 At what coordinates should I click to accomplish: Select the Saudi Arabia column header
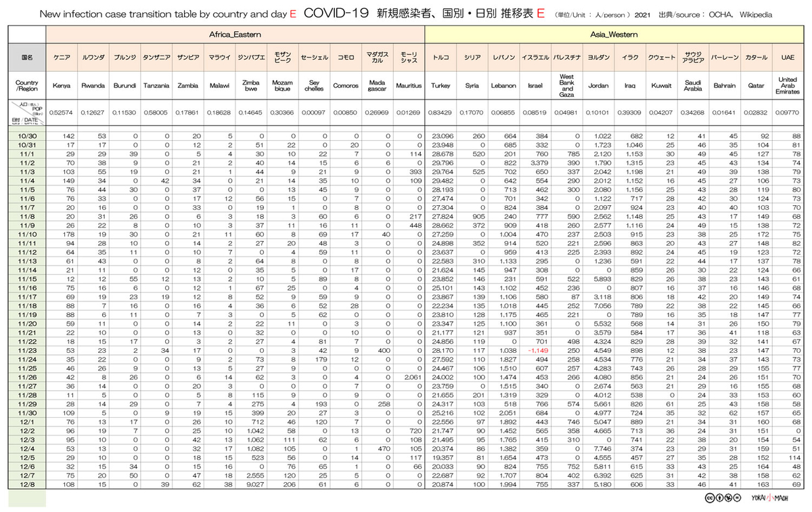(693, 86)
